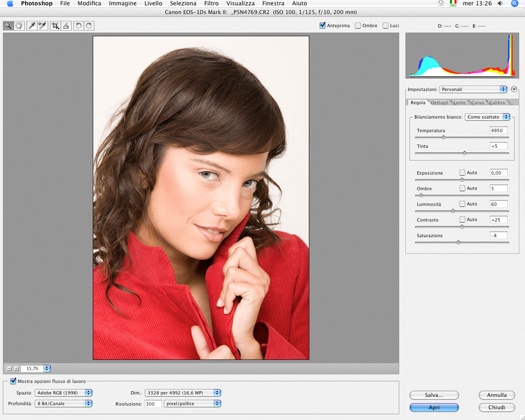The width and height of the screenshot is (525, 420).
Task: Enable Auto for Esposizione
Action: [462, 173]
